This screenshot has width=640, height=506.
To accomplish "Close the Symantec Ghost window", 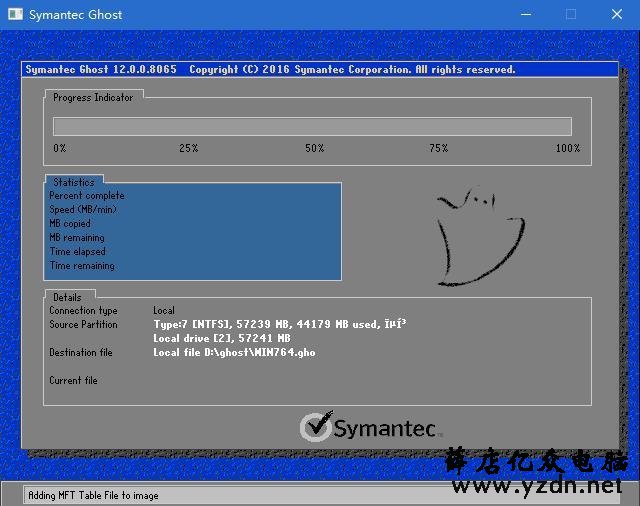I will coord(617,15).
